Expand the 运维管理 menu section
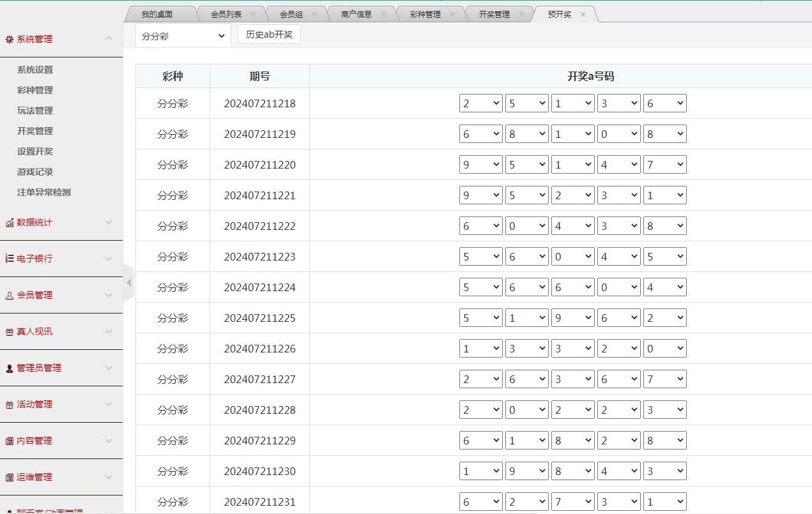Viewport: 812px width, 514px height. pyautogui.click(x=109, y=477)
